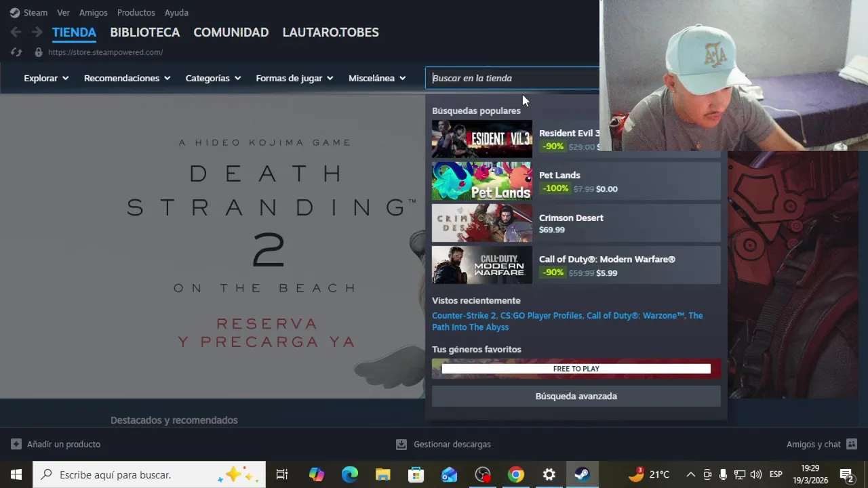The image size is (868, 488).
Task: Click the FREE TO PLAY genre banner
Action: 576,369
